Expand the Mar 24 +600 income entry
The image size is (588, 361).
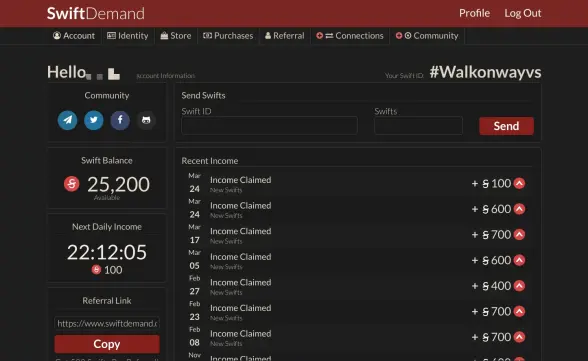519,209
